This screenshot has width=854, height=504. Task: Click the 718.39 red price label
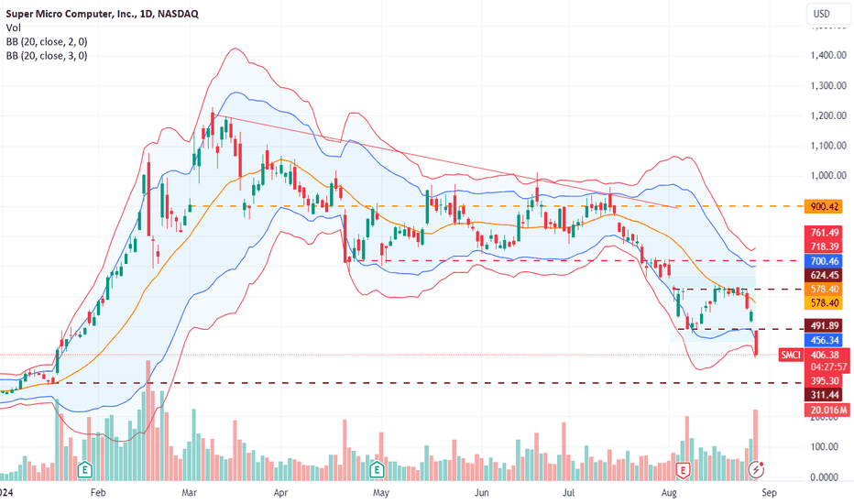click(x=824, y=247)
